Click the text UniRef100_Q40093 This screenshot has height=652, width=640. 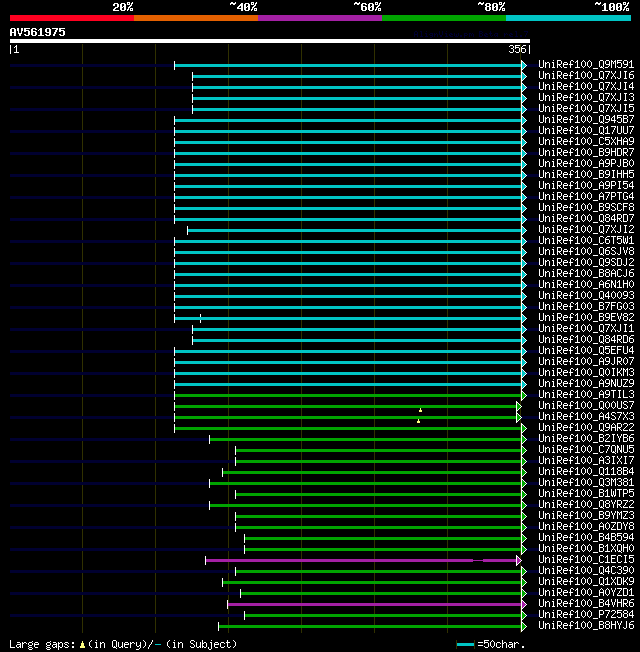(586, 296)
